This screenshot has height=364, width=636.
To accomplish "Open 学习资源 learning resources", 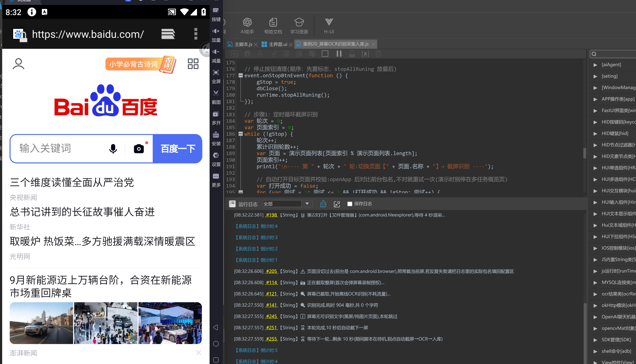I will click(299, 26).
